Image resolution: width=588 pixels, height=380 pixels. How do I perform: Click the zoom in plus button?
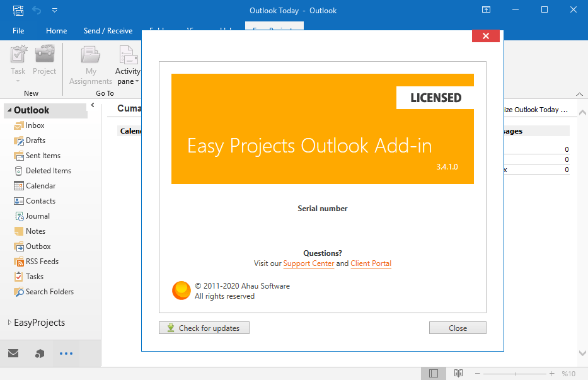(551, 374)
